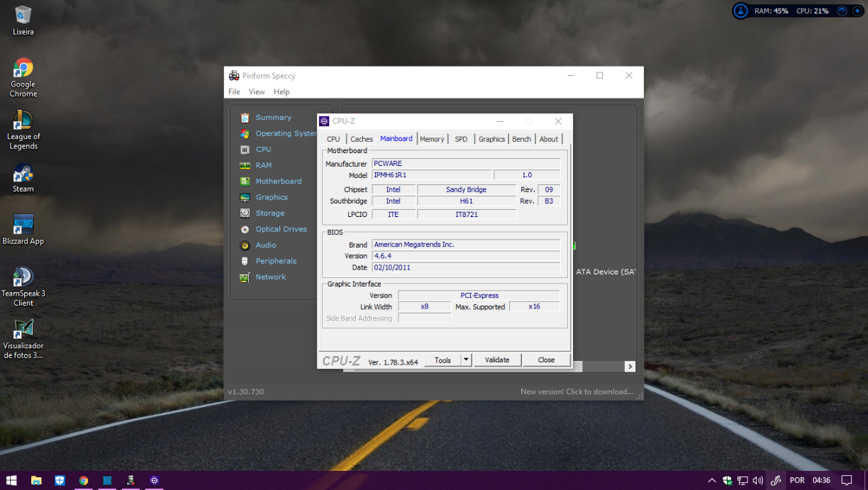Open the Action Center notification icon

846,480
